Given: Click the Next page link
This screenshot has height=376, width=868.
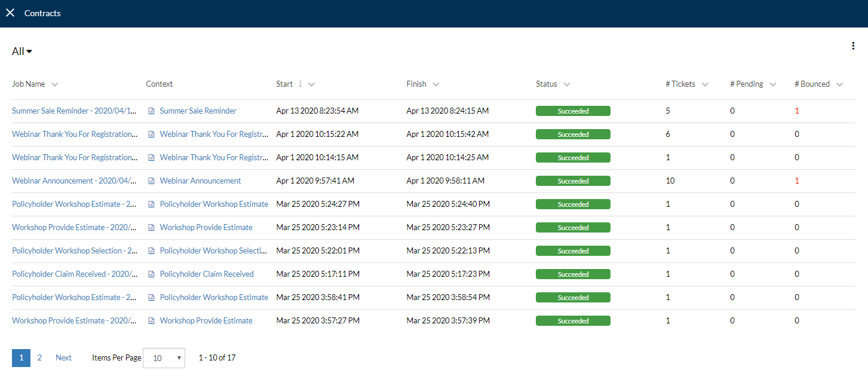Looking at the screenshot, I should click(x=63, y=358).
